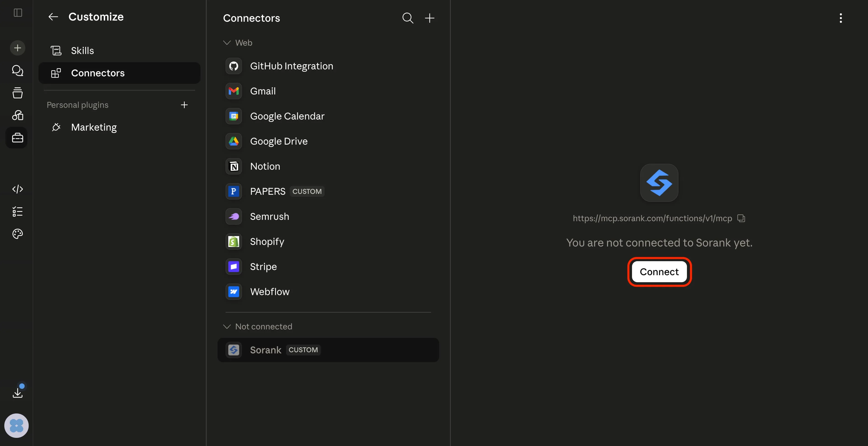Viewport: 868px width, 446px height.
Task: Open the three-dot more options menu
Action: [x=841, y=18]
